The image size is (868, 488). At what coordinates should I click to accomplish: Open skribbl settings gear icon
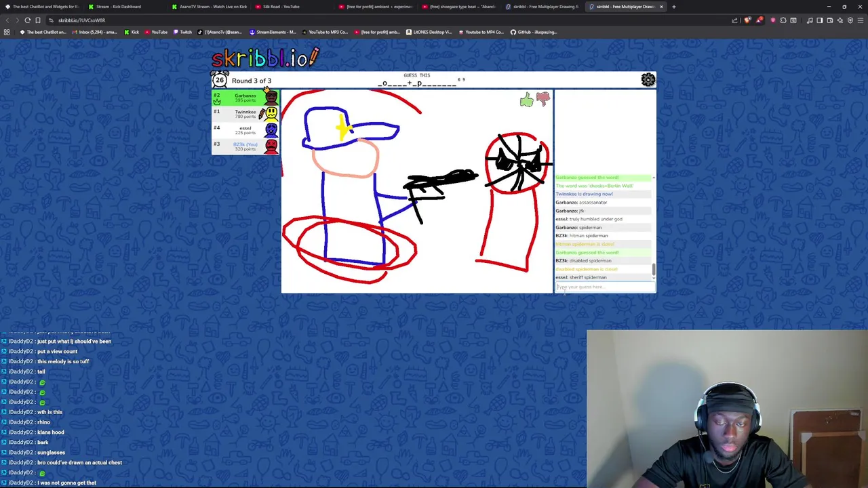(648, 80)
